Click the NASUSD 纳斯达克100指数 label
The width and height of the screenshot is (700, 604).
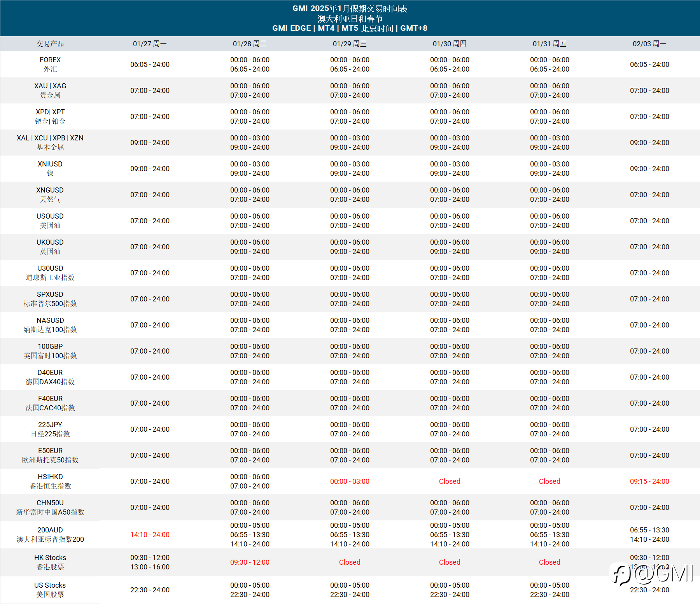point(50,325)
